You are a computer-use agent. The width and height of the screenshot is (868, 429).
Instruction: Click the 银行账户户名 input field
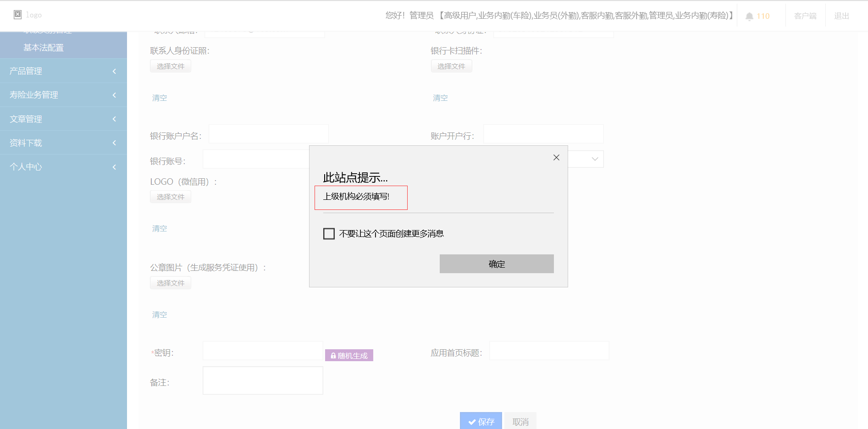pos(268,134)
